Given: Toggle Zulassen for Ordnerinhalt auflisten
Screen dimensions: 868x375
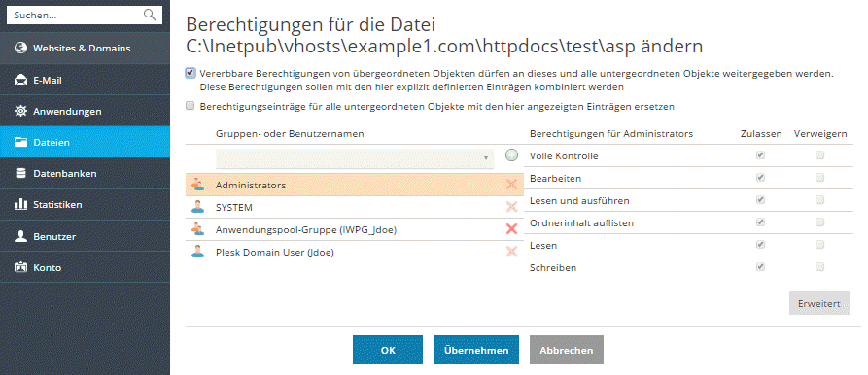Looking at the screenshot, I should point(761,222).
